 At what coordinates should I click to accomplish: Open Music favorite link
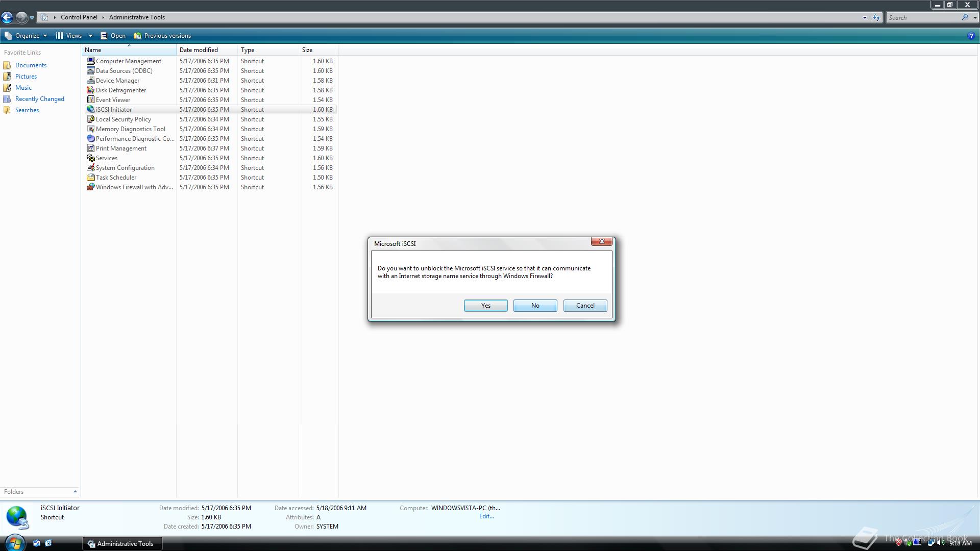23,88
